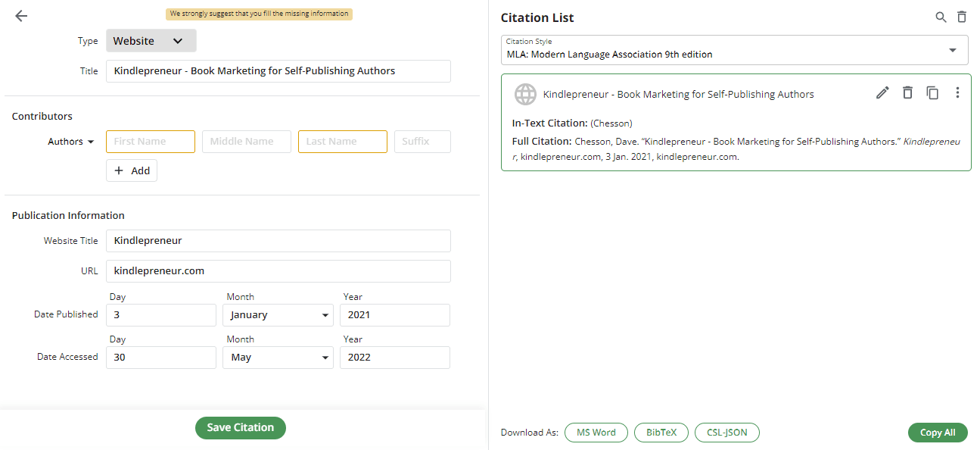Image resolution: width=980 pixels, height=450 pixels.
Task: Focus the Title input field
Action: pyautogui.click(x=278, y=71)
